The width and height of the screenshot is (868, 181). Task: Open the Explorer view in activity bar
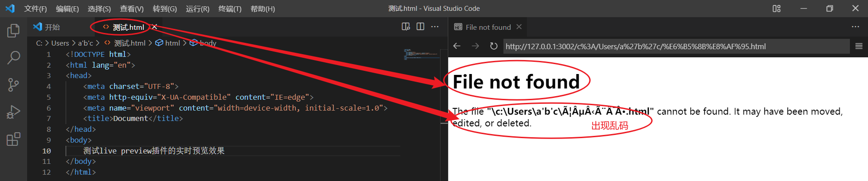(14, 30)
